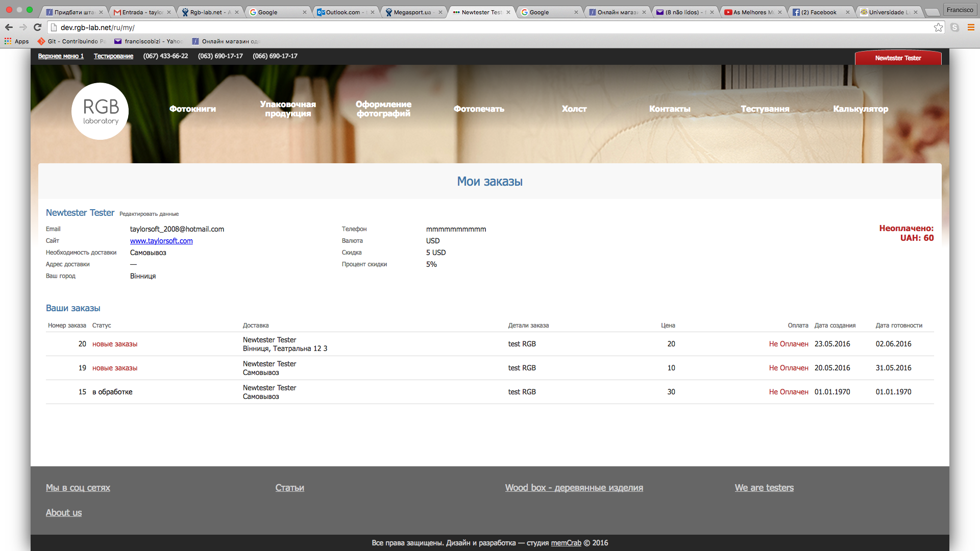Viewport: 980px width, 551px height.
Task: Click the back navigation arrow
Action: [x=9, y=28]
